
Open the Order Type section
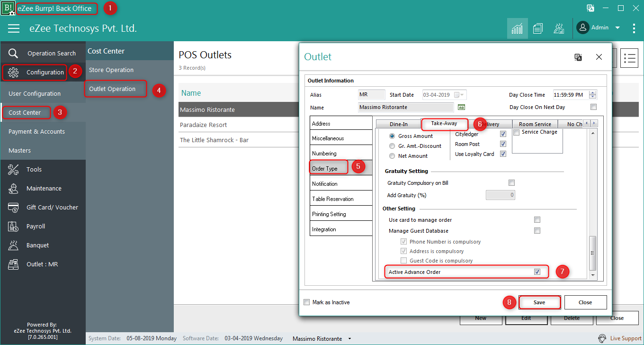click(341, 168)
